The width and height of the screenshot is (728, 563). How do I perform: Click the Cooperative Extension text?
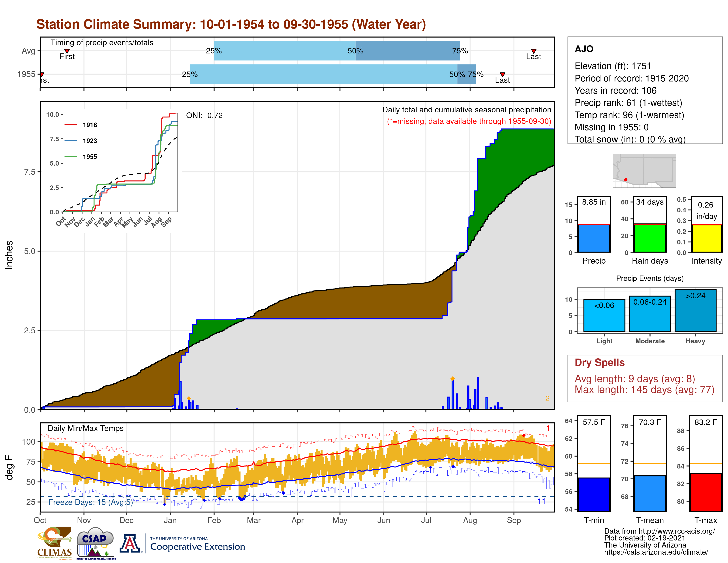[197, 547]
